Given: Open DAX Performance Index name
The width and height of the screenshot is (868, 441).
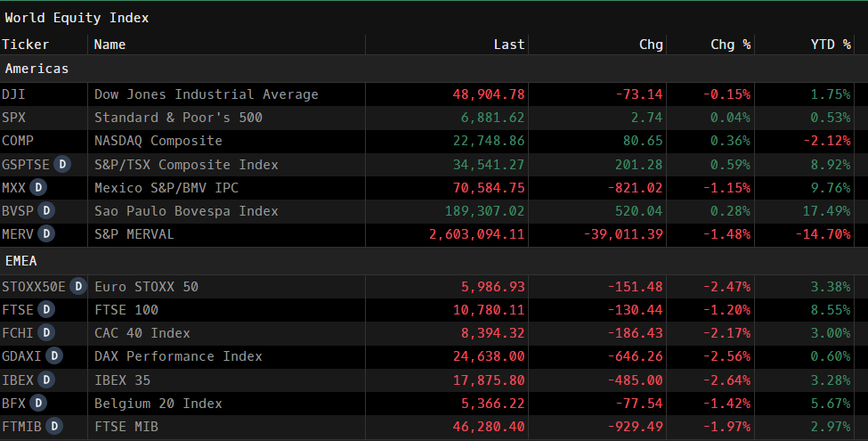Looking at the screenshot, I should click(x=178, y=356).
